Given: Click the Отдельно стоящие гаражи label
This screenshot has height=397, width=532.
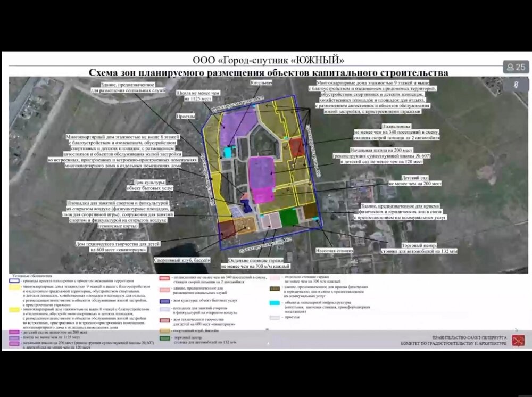Looking at the screenshot, I should click(x=255, y=263).
